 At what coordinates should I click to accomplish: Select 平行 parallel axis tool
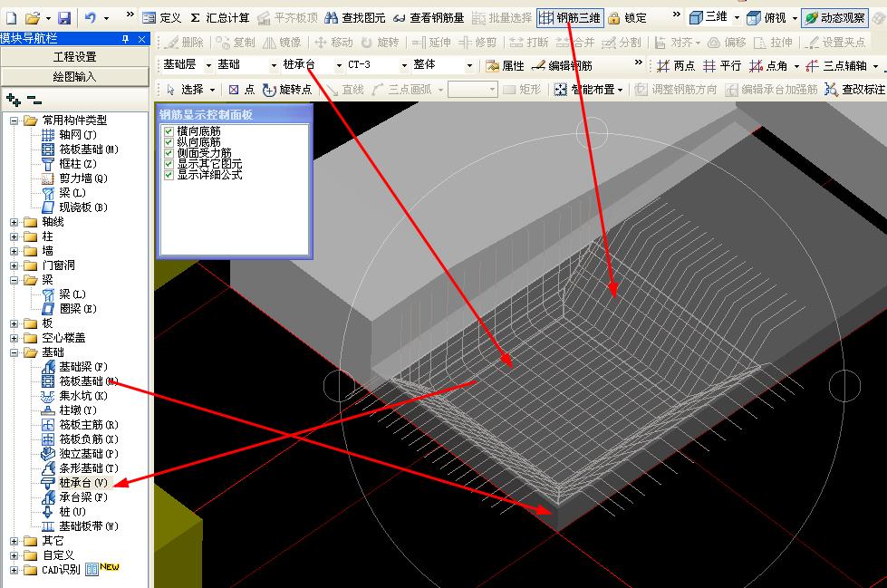pos(722,65)
